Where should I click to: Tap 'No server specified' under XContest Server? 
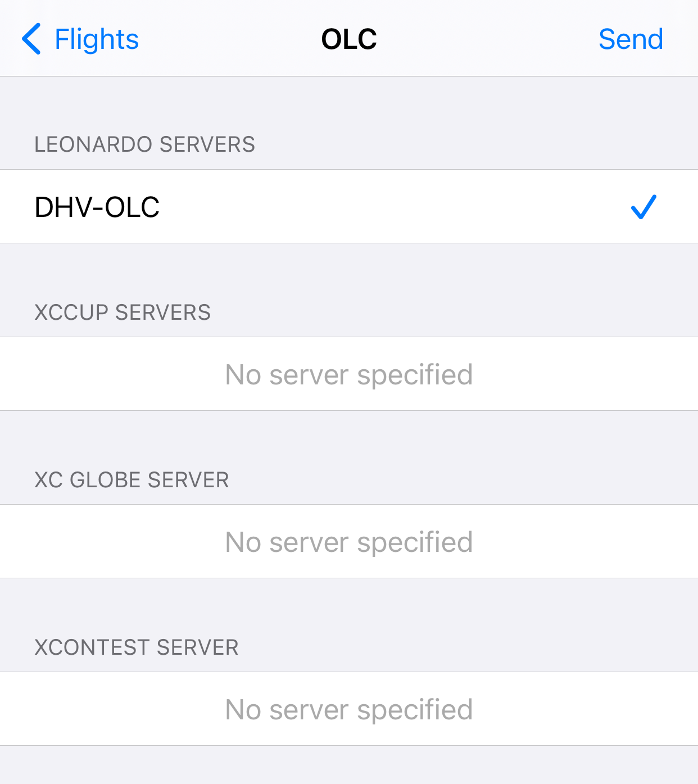pos(349,710)
